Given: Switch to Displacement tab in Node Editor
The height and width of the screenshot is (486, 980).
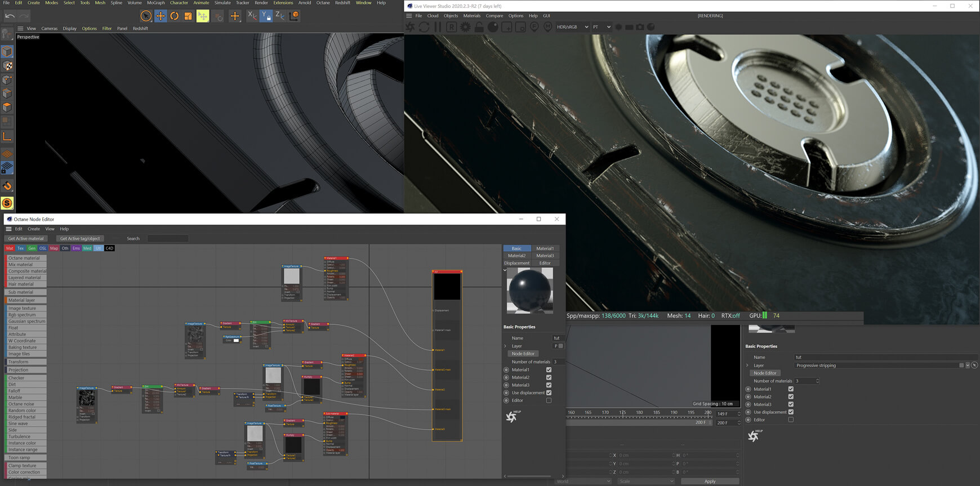Looking at the screenshot, I should point(516,263).
